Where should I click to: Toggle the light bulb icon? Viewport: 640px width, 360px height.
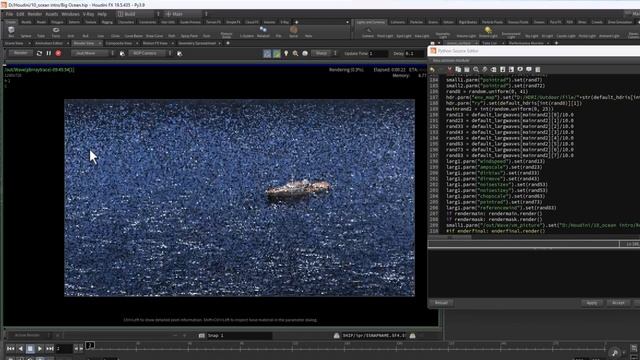click(286, 53)
